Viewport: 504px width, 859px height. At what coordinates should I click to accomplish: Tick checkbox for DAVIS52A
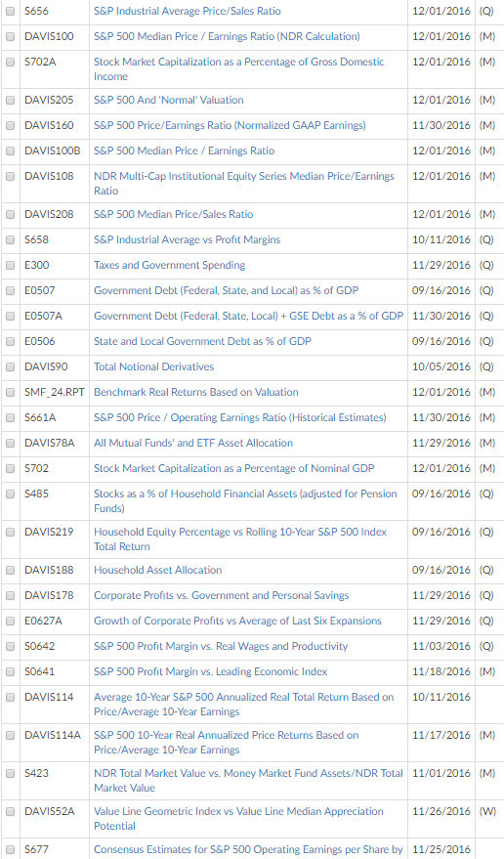(x=10, y=812)
